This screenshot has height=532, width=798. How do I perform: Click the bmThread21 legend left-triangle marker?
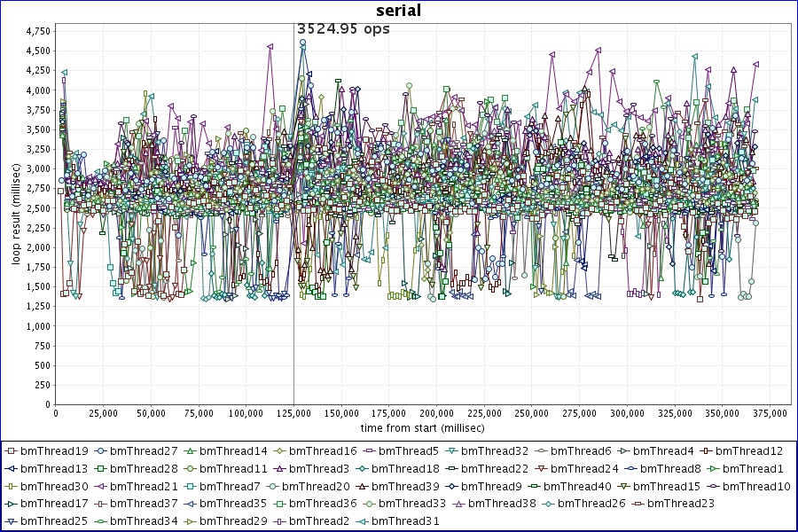[x=100, y=486]
